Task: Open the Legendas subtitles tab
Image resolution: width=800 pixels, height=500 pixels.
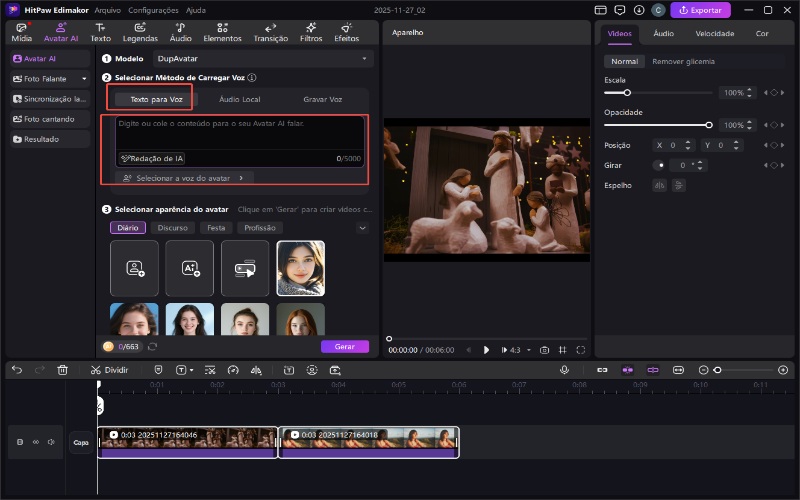Action: pos(140,33)
